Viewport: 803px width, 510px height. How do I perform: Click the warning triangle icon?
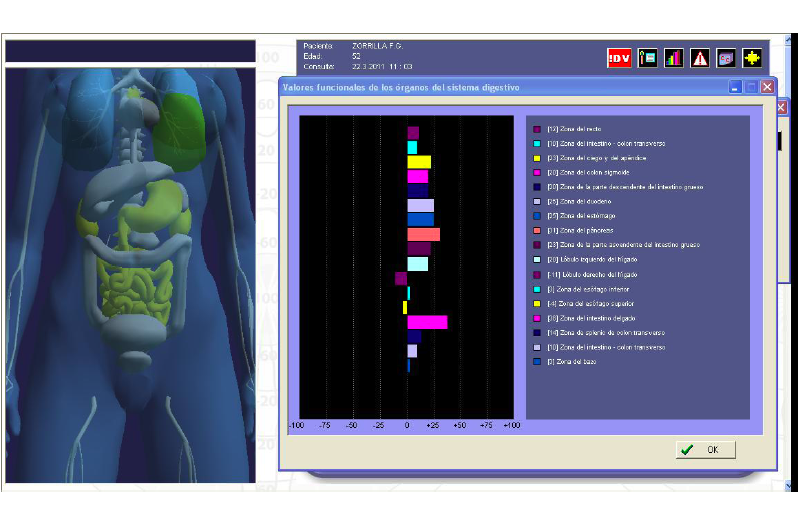pos(700,58)
